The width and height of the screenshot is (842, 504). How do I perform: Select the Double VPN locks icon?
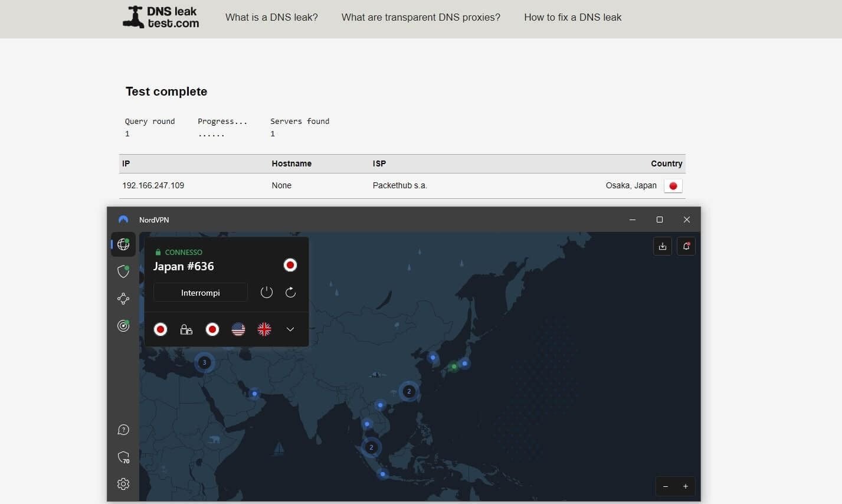point(186,329)
